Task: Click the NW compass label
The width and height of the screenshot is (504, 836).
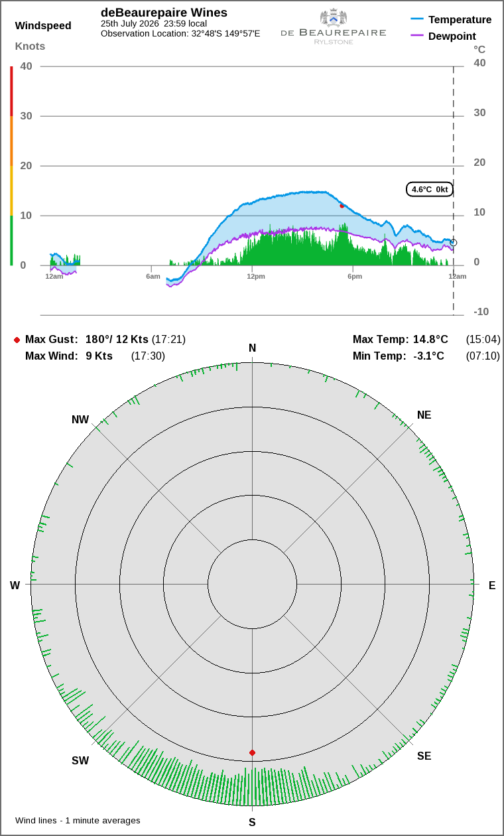Action: 80,419
